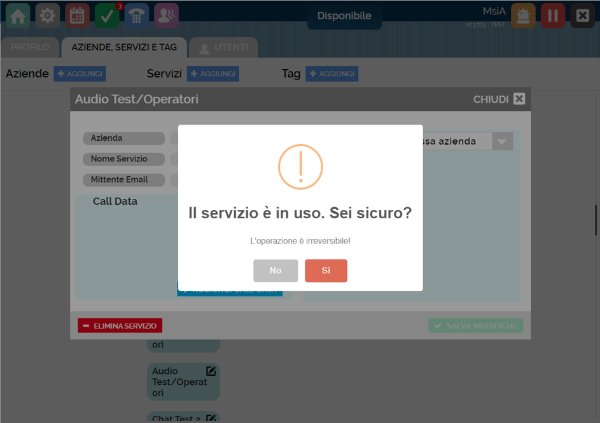Edit the Chat Test service card icon
The width and height of the screenshot is (600, 423).
pos(211,418)
